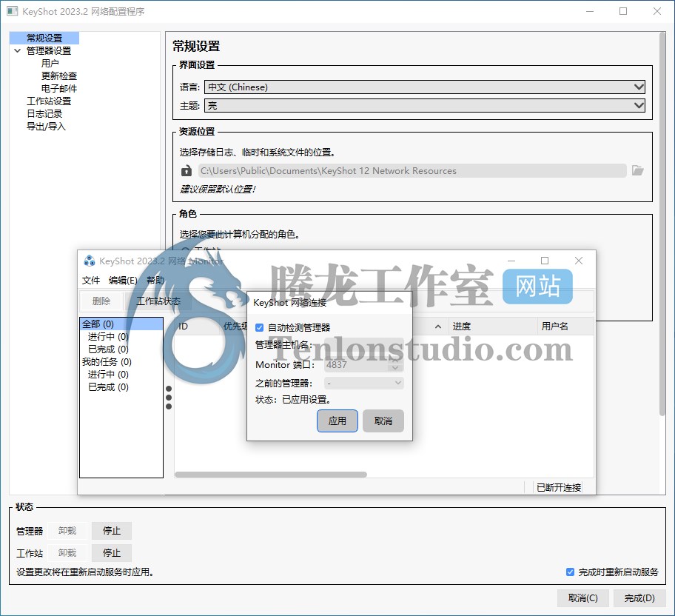675x616 pixels.
Task: Select 我的任务 (0) in Monitor list
Action: point(107,362)
